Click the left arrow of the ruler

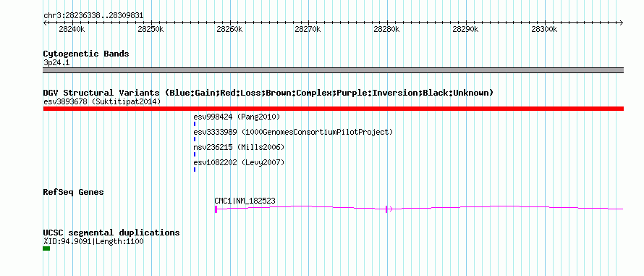tap(45, 22)
